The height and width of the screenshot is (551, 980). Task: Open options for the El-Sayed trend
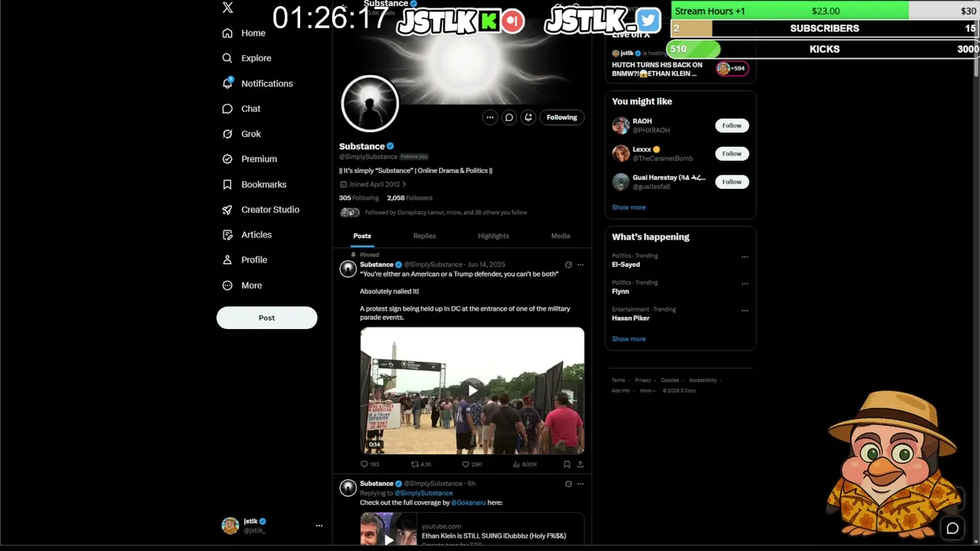tap(745, 257)
